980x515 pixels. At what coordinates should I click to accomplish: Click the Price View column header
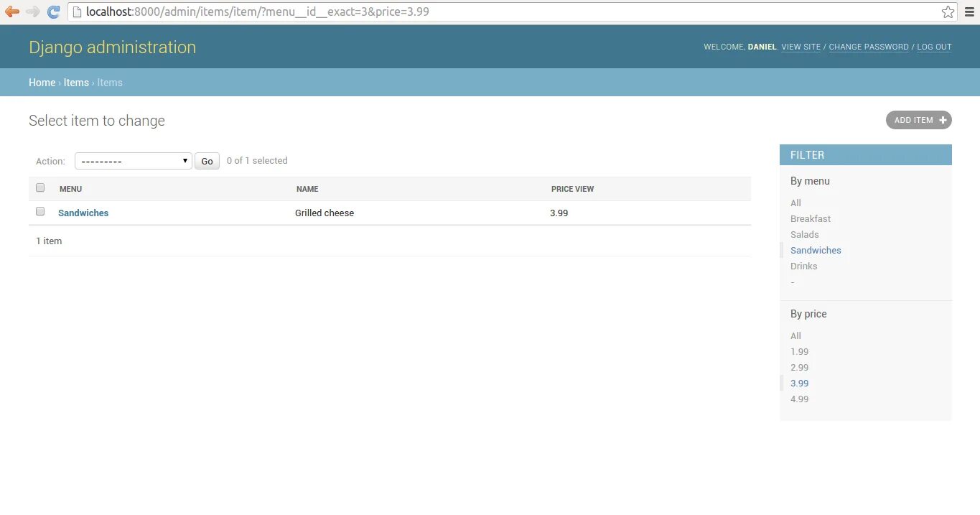pos(572,189)
